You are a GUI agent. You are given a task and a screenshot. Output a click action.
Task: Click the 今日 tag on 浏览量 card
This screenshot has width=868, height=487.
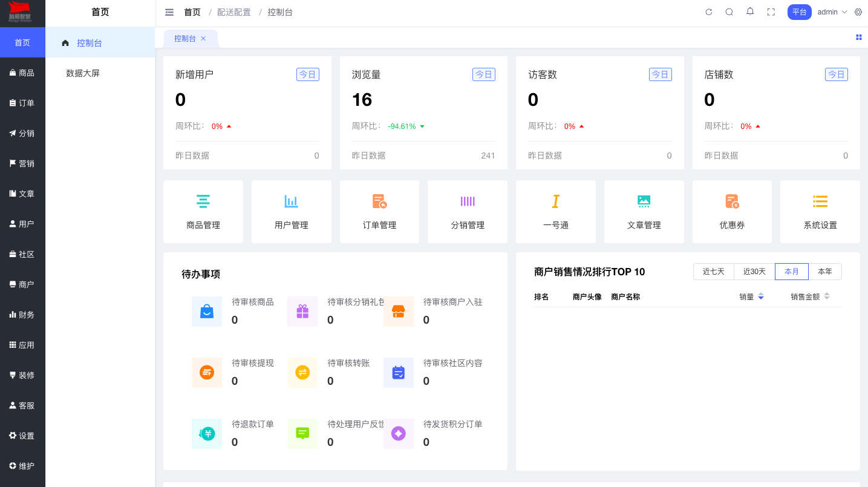click(x=484, y=74)
